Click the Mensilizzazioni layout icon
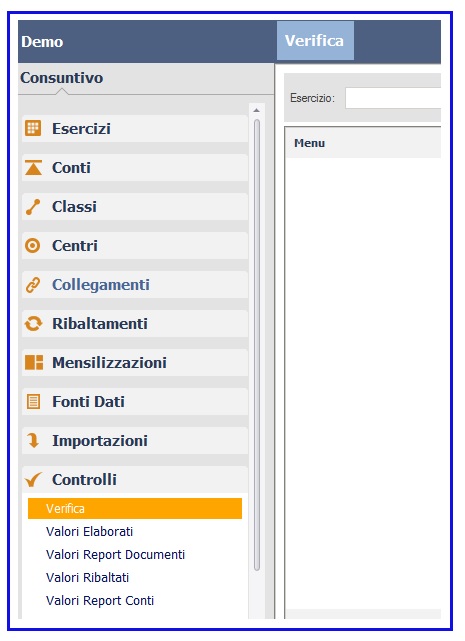 34,363
